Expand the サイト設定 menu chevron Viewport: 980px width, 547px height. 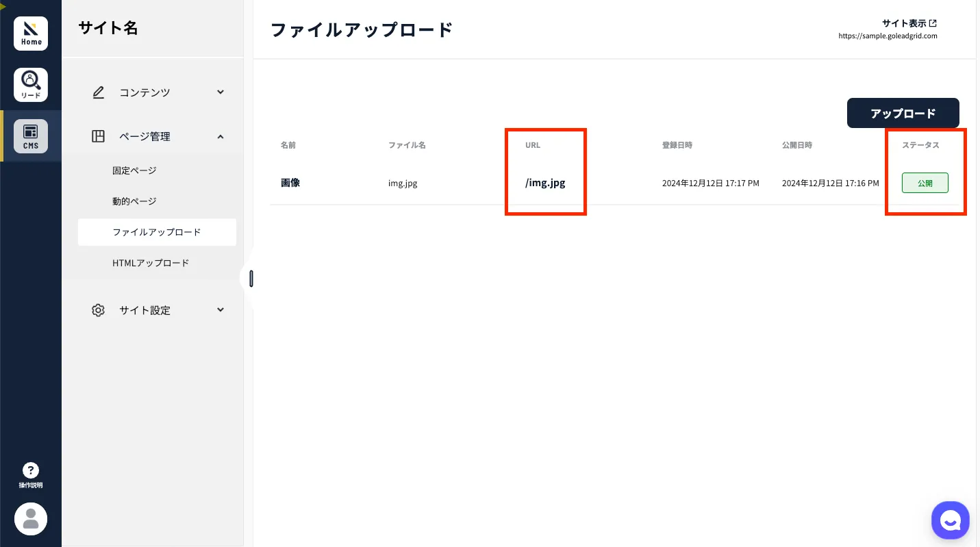[x=221, y=309]
